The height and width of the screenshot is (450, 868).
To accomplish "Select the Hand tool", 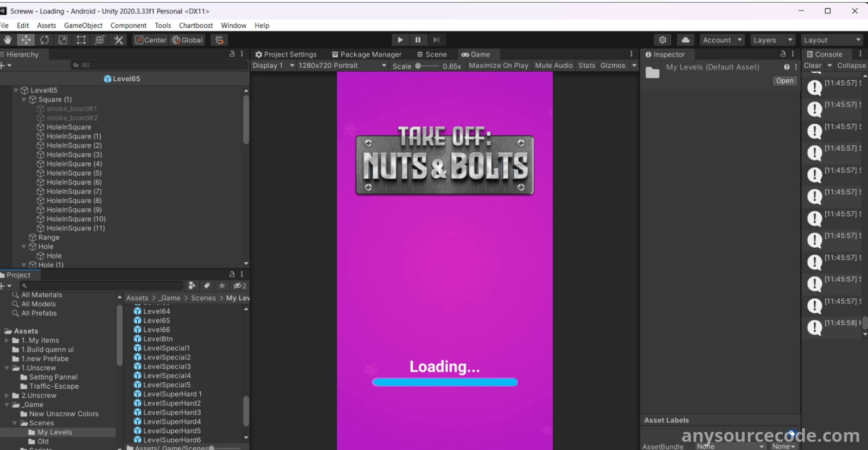I will pyautogui.click(x=8, y=40).
